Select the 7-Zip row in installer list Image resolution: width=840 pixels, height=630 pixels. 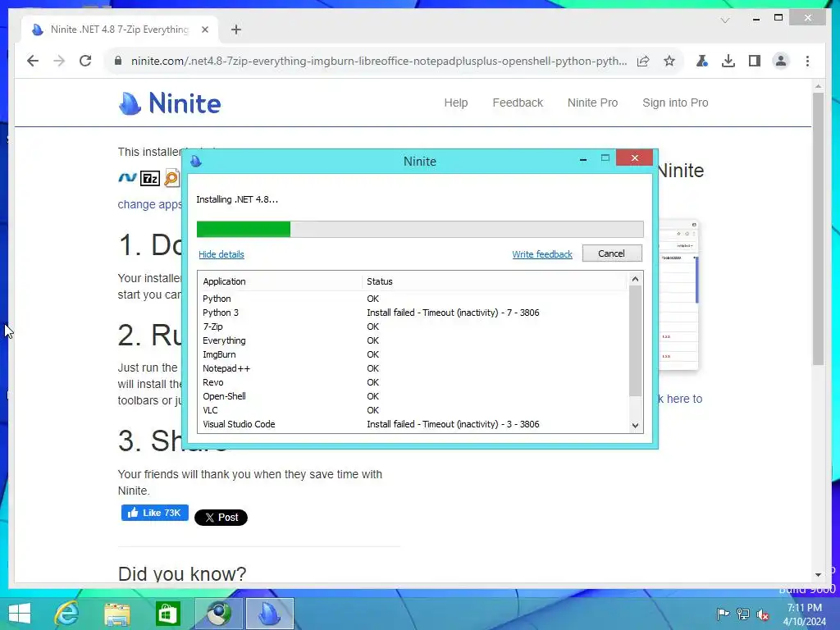[413, 326]
